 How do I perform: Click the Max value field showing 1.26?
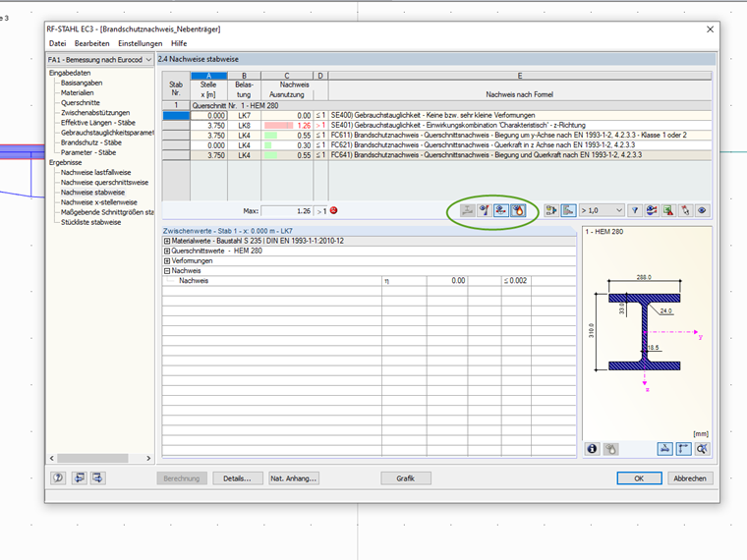(287, 211)
